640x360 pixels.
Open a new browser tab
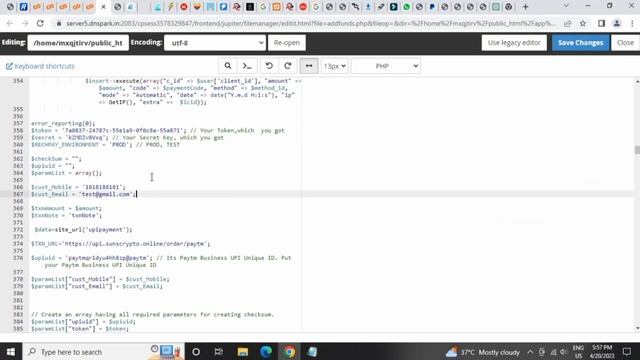tap(525, 7)
